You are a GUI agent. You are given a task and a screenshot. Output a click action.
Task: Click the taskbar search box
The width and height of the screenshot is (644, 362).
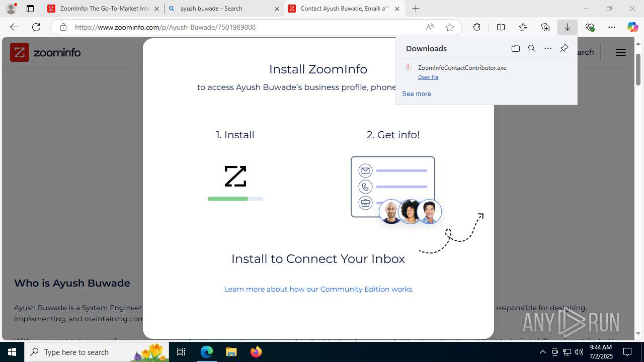tap(97, 352)
